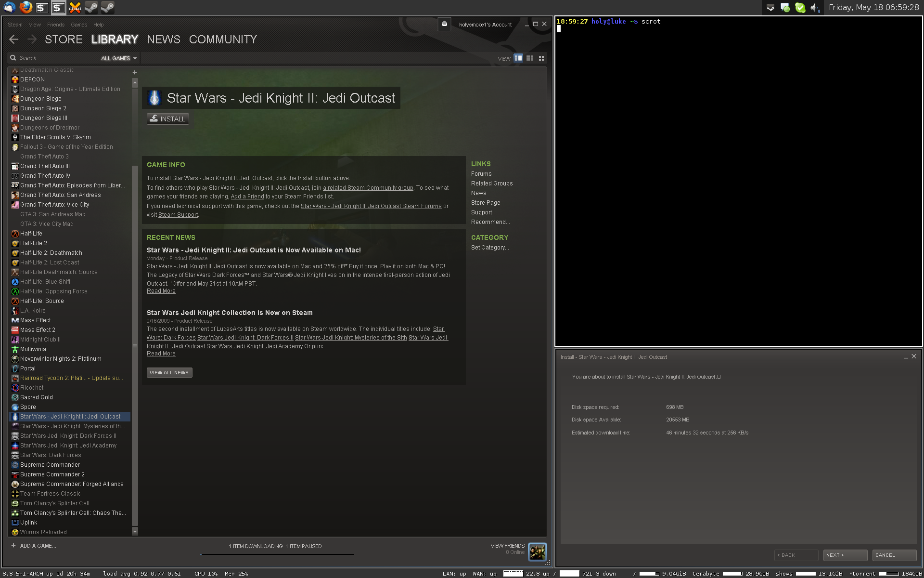Click the Uplink game icon
Viewport: 924px width, 578px height.
tap(15, 523)
